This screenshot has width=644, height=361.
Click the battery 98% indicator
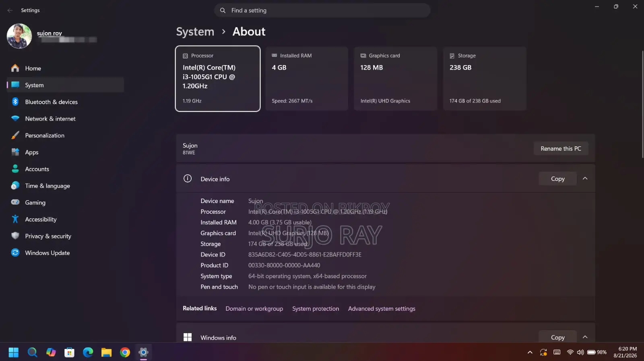click(x=597, y=353)
